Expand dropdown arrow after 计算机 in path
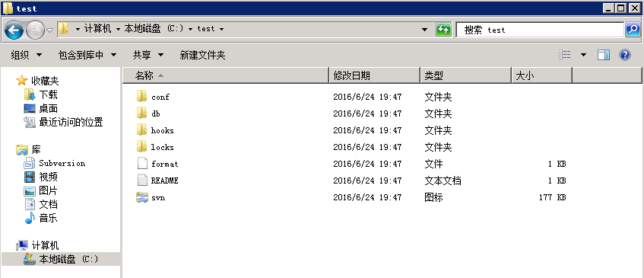 click(119, 29)
